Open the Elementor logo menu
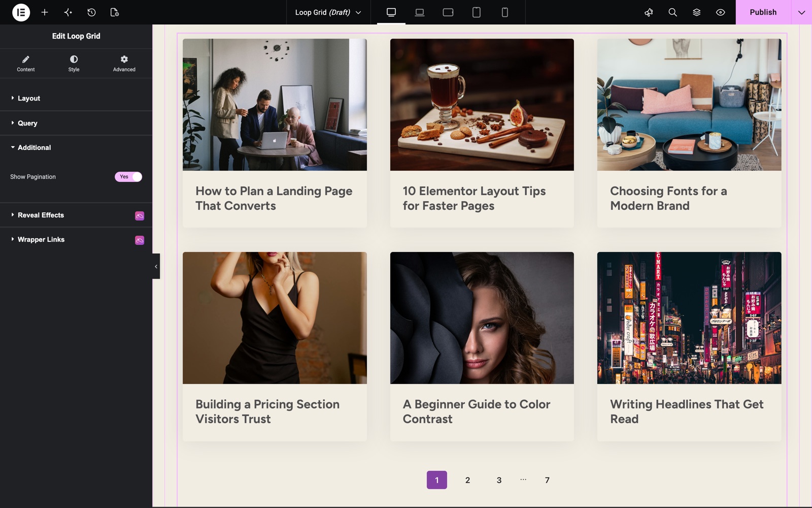 [x=21, y=12]
